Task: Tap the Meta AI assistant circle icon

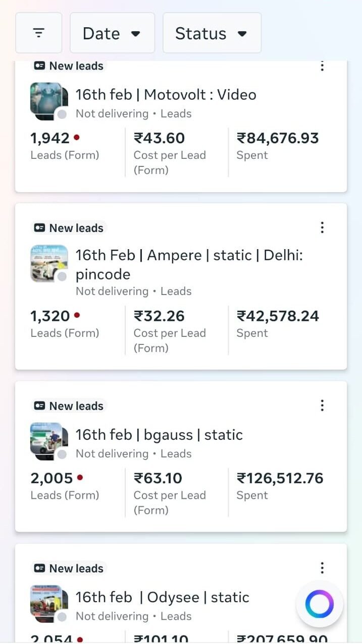Action: pyautogui.click(x=319, y=604)
